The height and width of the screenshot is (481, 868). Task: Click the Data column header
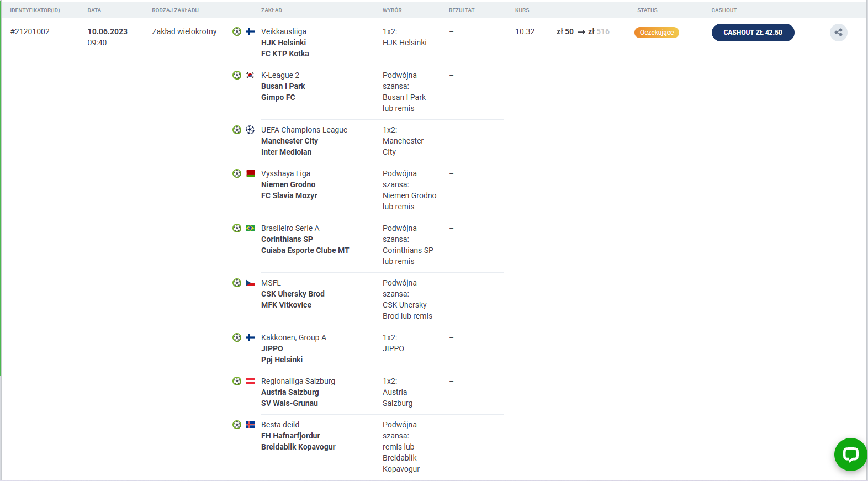click(x=94, y=10)
